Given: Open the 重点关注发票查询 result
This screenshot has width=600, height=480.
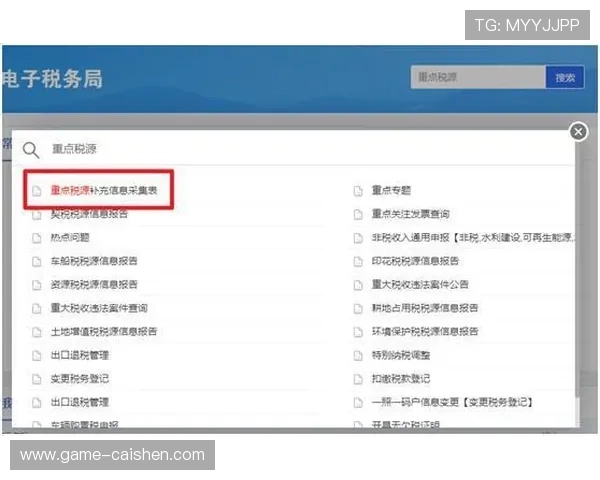Looking at the screenshot, I should tap(411, 214).
